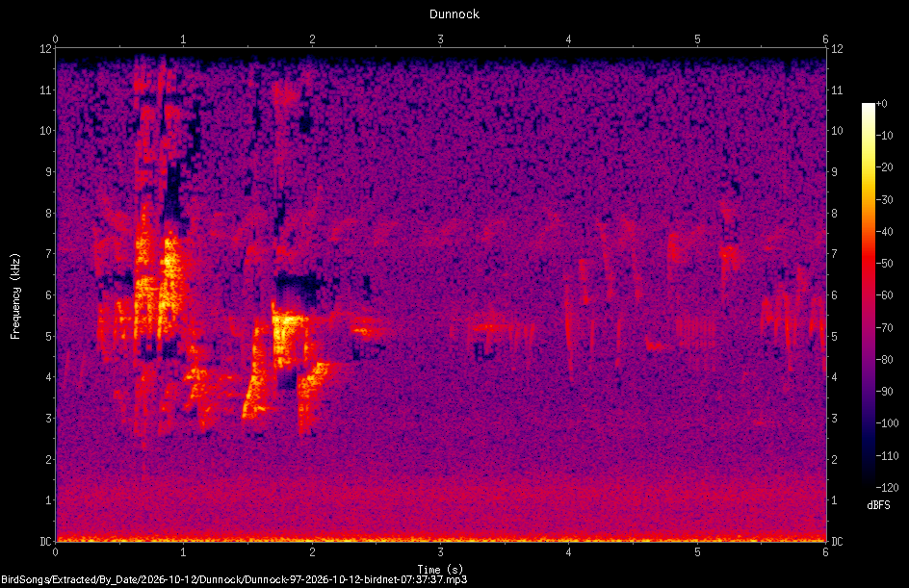Click the +0 value on the color scale
The image size is (909, 588).
(882, 104)
